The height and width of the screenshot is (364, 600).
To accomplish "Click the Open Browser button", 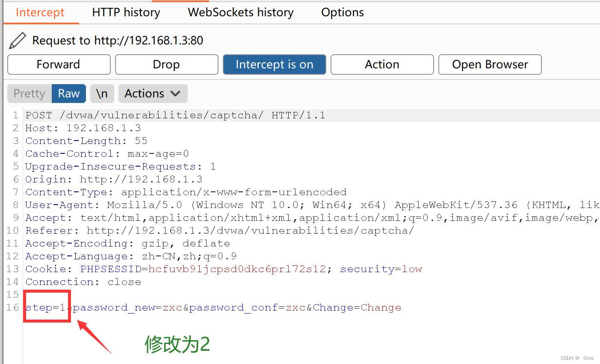I will coord(490,65).
